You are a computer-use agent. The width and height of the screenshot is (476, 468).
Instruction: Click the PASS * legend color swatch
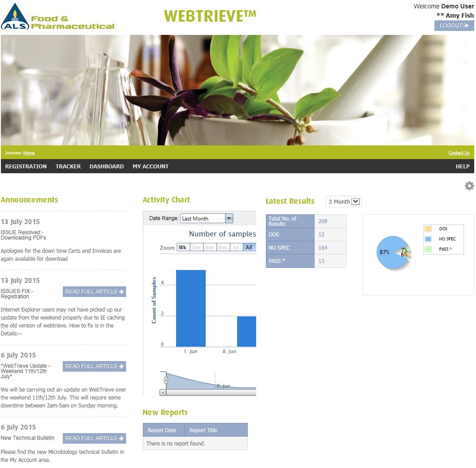428,249
